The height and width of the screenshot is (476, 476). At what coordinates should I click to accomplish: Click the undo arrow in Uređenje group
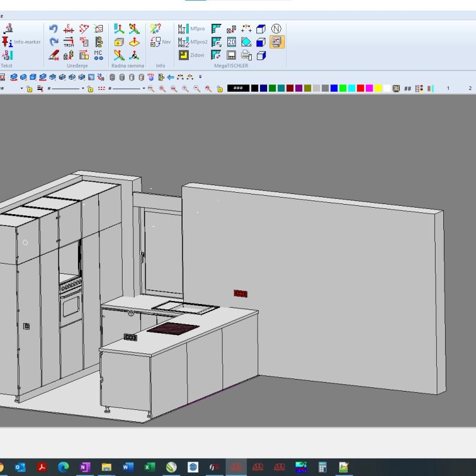[x=54, y=29]
